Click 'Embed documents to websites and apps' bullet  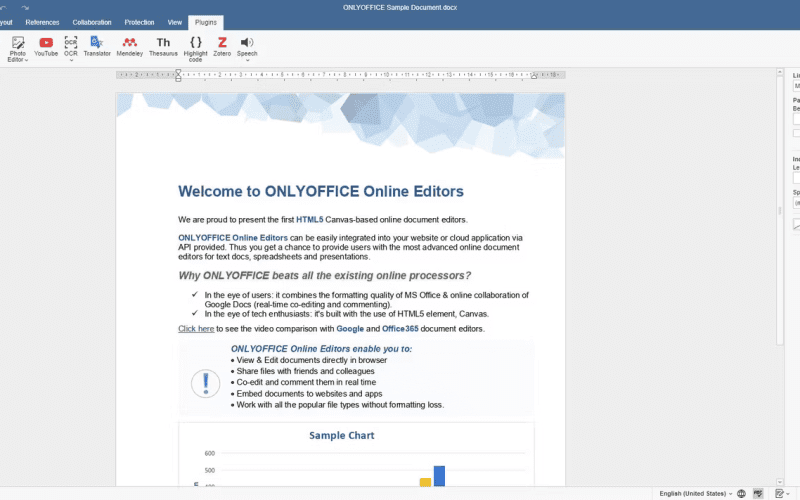(309, 393)
